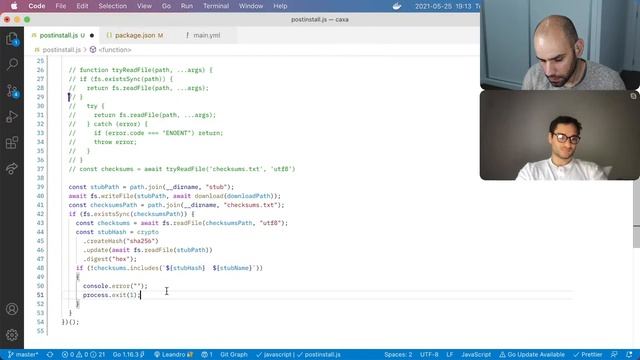Open the Explorer view in activity bar
Image resolution: width=640 pixels, height=360 pixels.
click(12, 39)
